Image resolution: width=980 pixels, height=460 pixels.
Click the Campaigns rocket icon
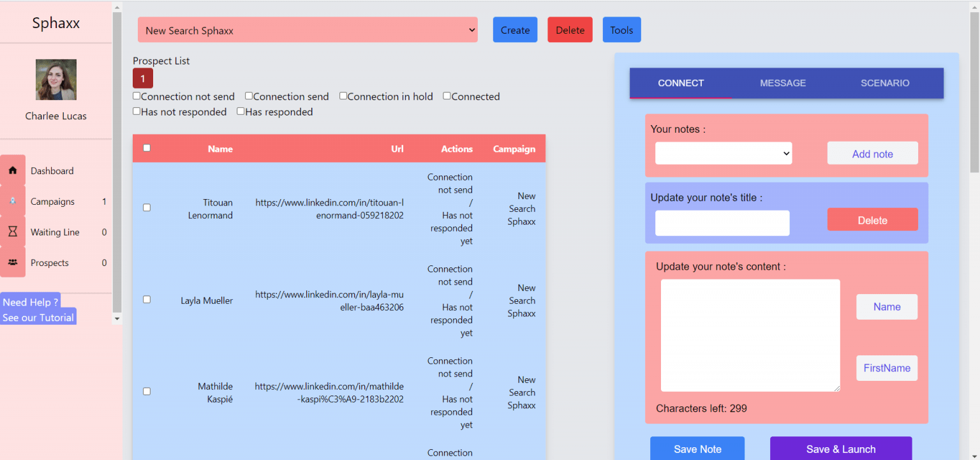tap(13, 201)
